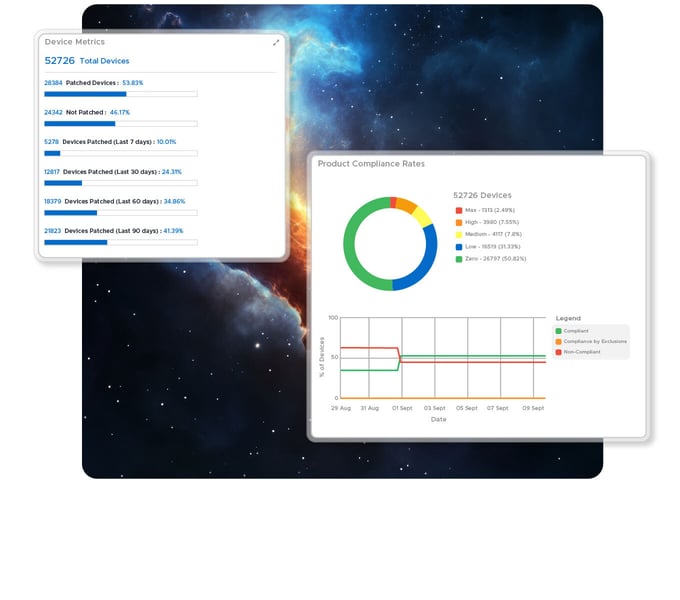Toggle the red Max legend swatch
The width and height of the screenshot is (680, 600).
pos(459,210)
